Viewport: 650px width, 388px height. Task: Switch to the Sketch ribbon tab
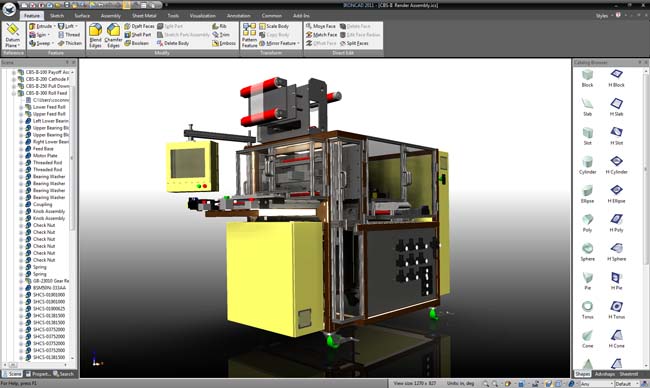point(57,16)
